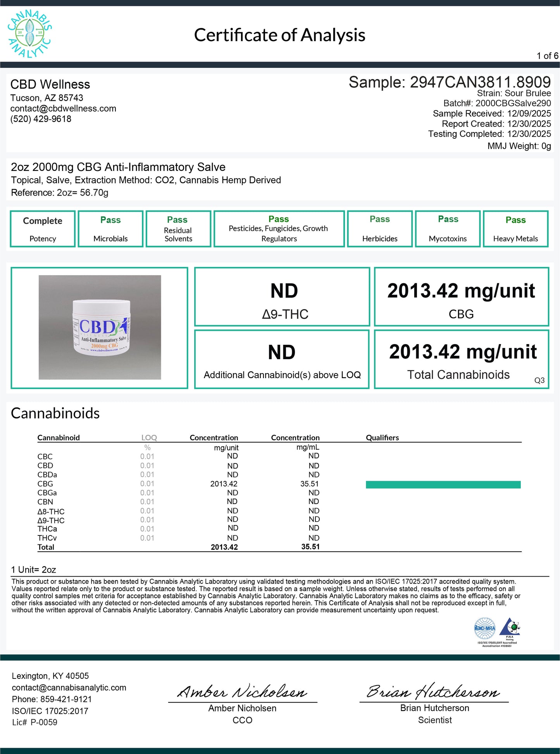The width and height of the screenshot is (560, 754).
Task: Open the CBG salve product photo
Action: tap(100, 327)
